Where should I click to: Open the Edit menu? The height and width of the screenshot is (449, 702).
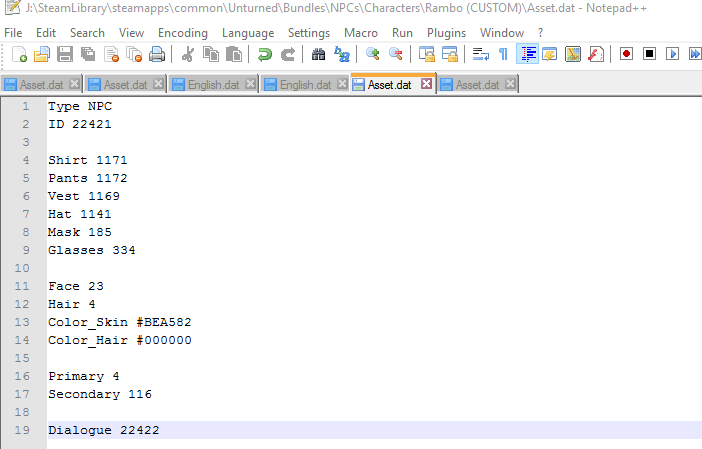[46, 33]
